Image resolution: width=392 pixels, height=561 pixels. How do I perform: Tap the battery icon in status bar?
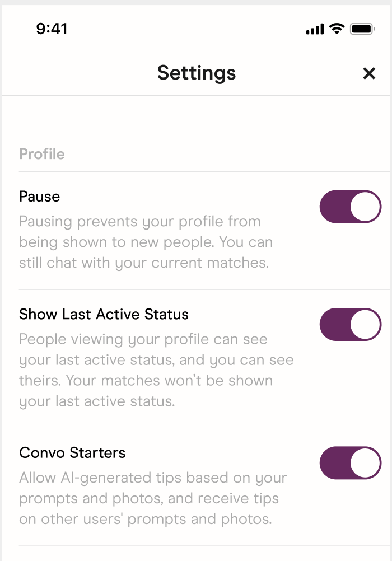[362, 29]
